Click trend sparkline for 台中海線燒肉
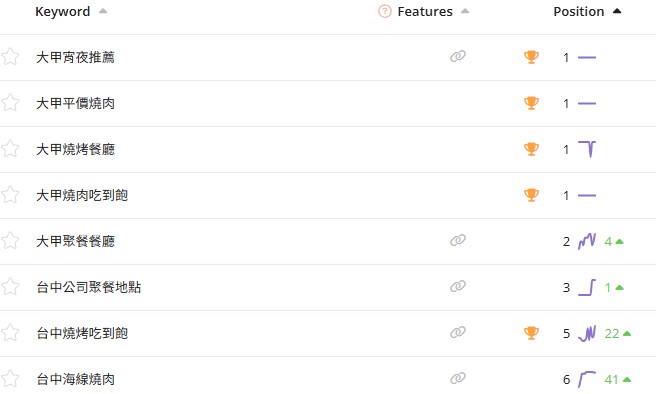656x394 pixels. (587, 379)
